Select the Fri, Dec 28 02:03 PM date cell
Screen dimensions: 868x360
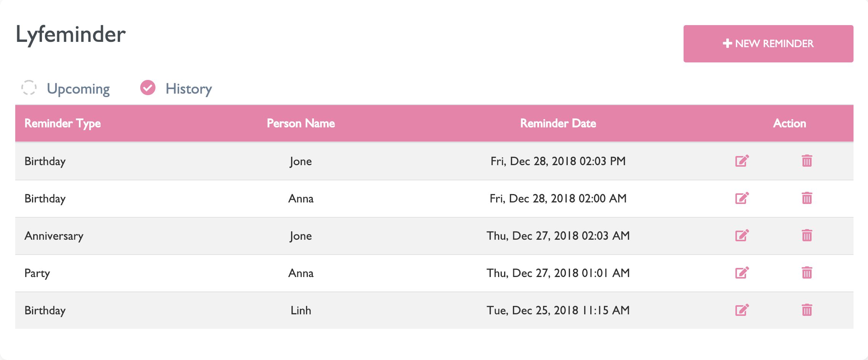click(x=558, y=161)
